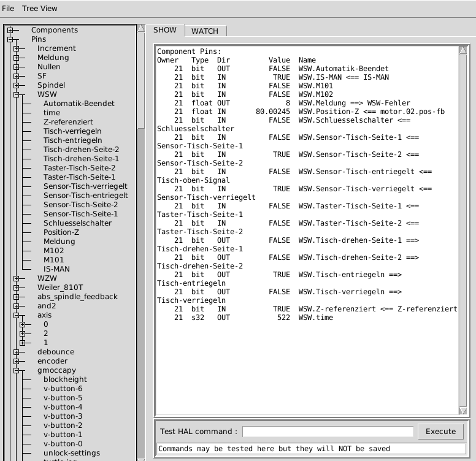Switch to the WATCH tab
Screen dimensions: 476x461
[x=205, y=31]
